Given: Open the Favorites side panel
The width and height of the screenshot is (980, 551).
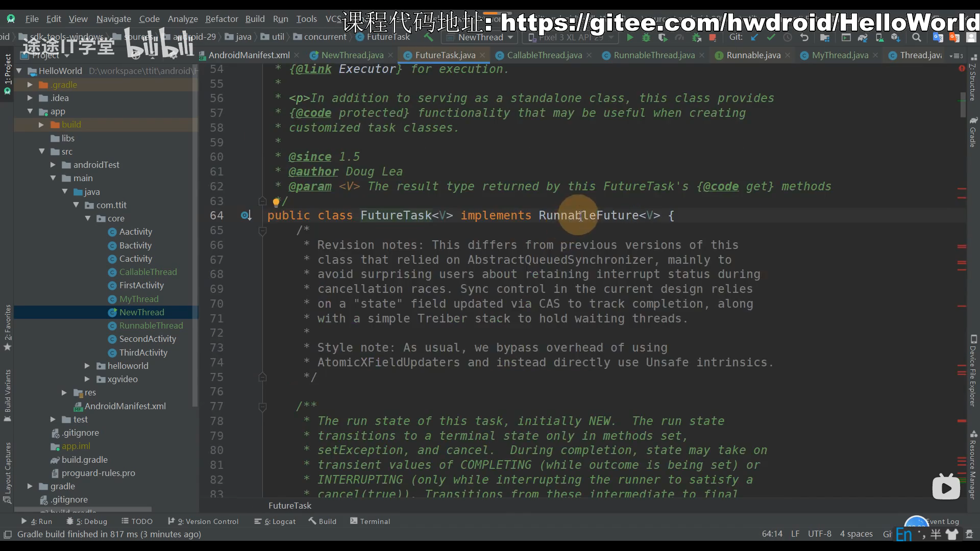Looking at the screenshot, I should [x=8, y=328].
